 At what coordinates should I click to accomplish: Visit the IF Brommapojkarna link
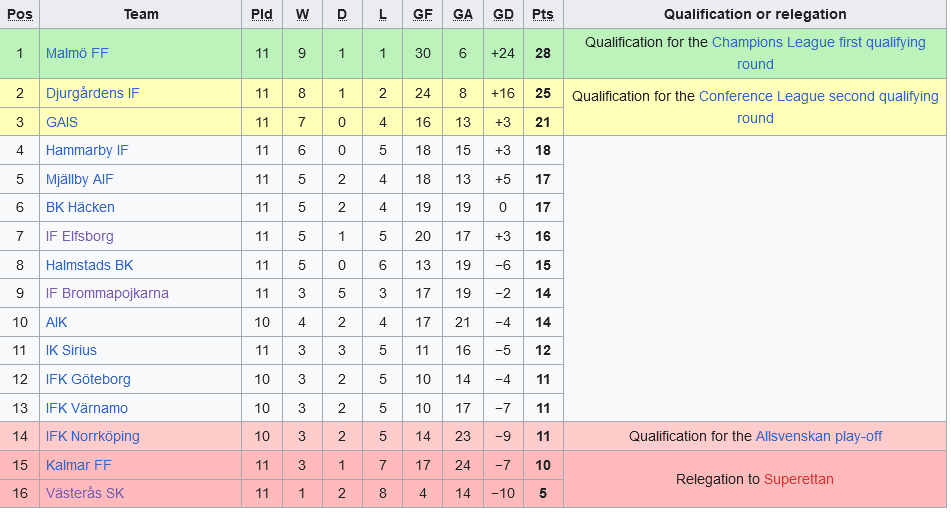click(x=107, y=293)
